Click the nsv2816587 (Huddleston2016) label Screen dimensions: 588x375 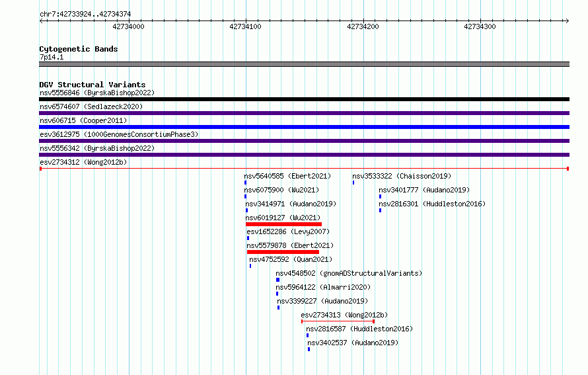coord(359,329)
